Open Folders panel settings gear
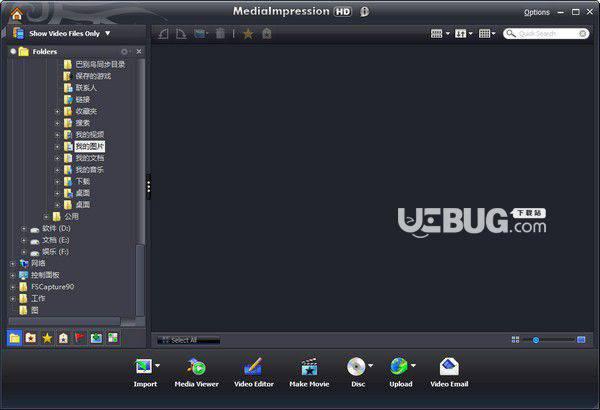 124,52
